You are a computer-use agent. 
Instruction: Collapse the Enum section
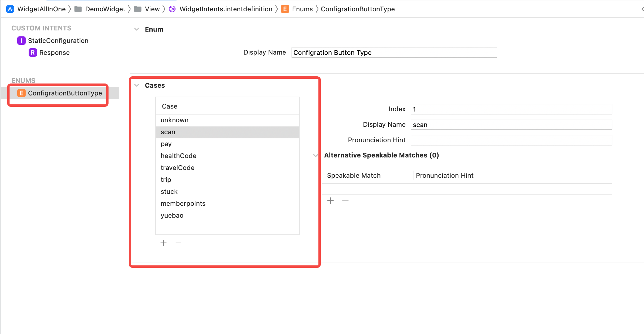[x=137, y=29]
